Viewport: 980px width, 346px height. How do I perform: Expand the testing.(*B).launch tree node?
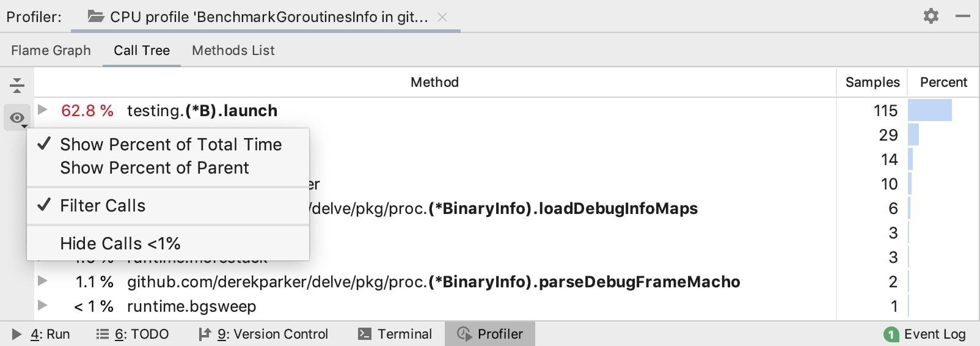42,110
